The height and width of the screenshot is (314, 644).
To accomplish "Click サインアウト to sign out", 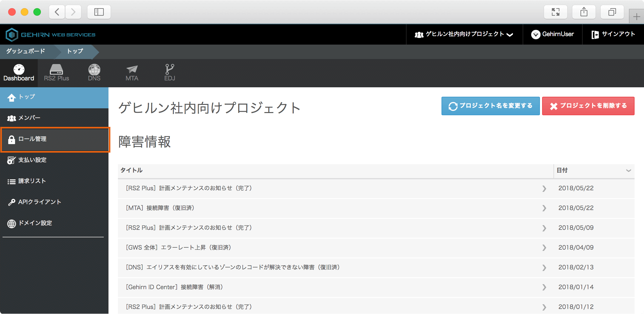I will 613,34.
